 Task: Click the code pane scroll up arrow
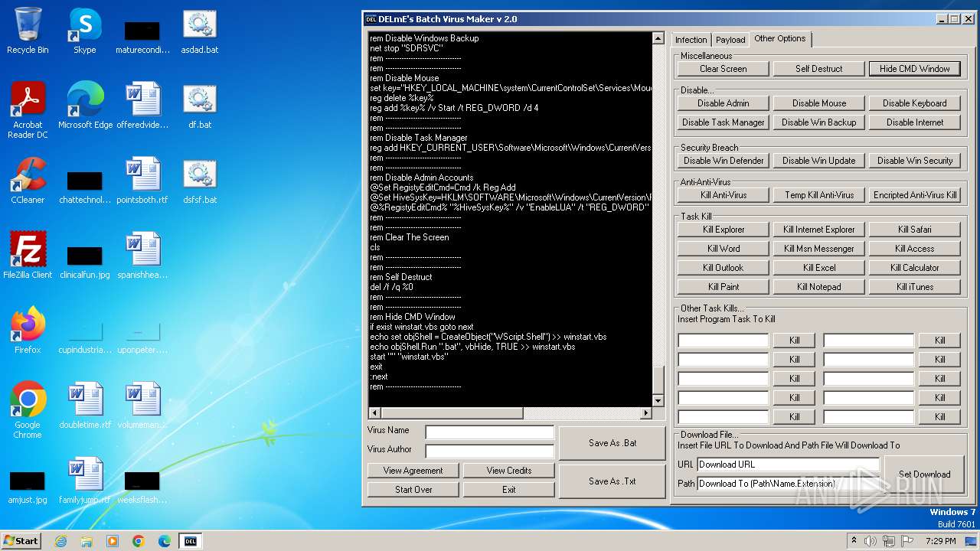point(658,37)
